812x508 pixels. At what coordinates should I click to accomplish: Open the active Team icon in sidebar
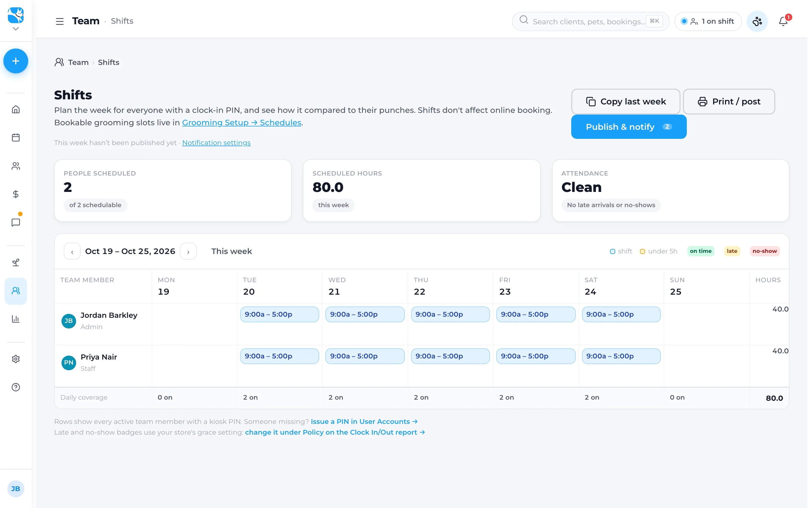[16, 291]
